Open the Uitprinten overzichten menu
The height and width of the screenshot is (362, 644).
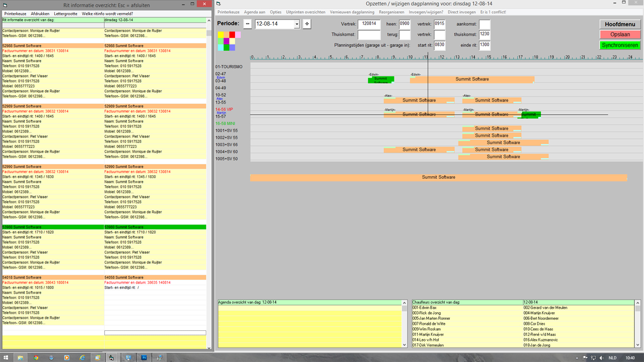pyautogui.click(x=305, y=12)
